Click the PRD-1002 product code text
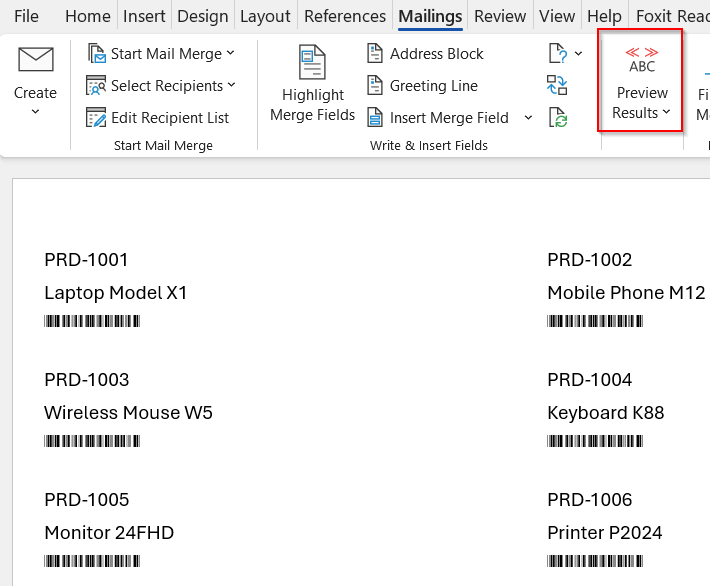Screen dimensions: 710x586 tap(590, 260)
